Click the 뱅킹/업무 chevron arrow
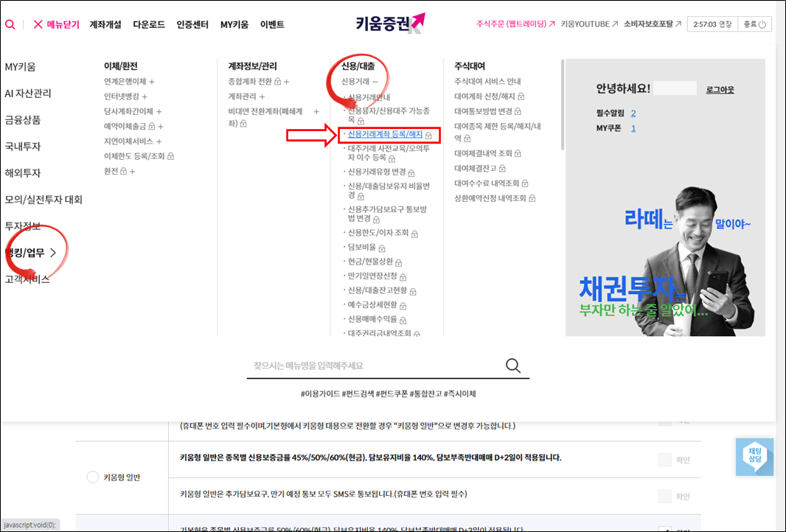Viewport: 786px width, 532px height. (x=53, y=253)
